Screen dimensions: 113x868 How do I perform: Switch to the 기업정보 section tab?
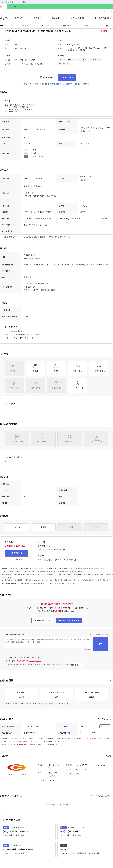click(108, 26)
